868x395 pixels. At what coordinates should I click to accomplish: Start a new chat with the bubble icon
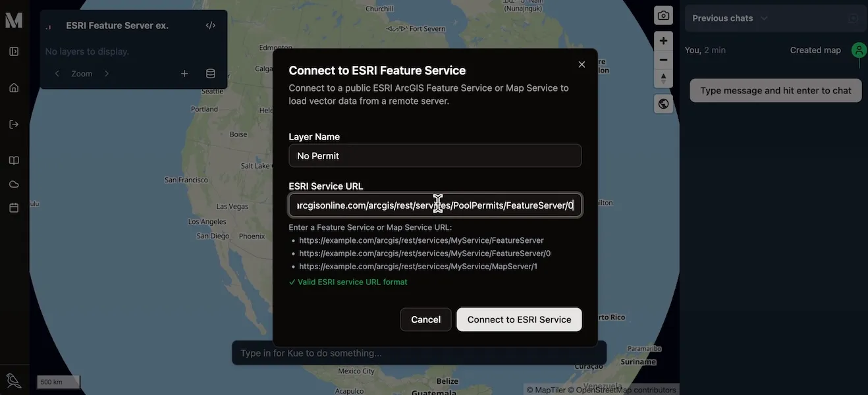[854, 18]
